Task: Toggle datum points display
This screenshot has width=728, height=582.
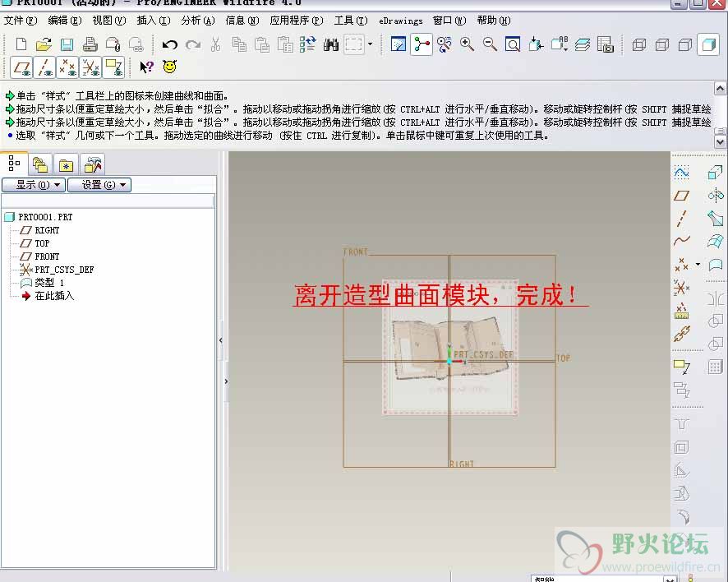Action: coord(67,67)
